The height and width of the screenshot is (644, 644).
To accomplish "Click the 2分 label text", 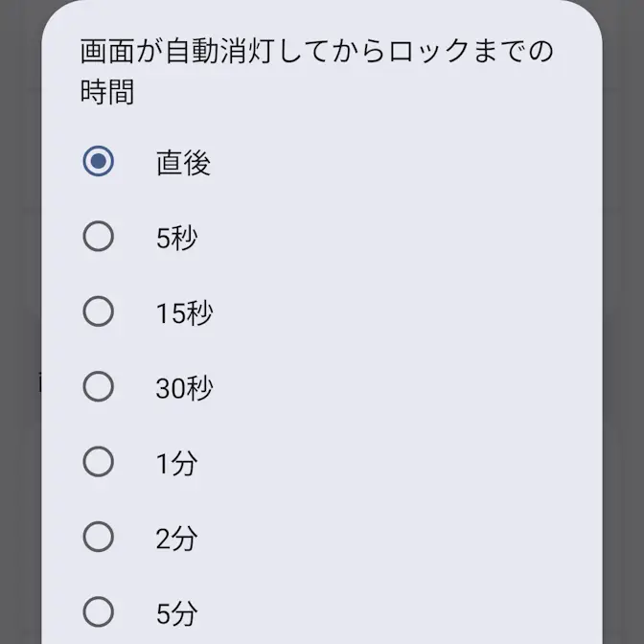I will pyautogui.click(x=176, y=539).
